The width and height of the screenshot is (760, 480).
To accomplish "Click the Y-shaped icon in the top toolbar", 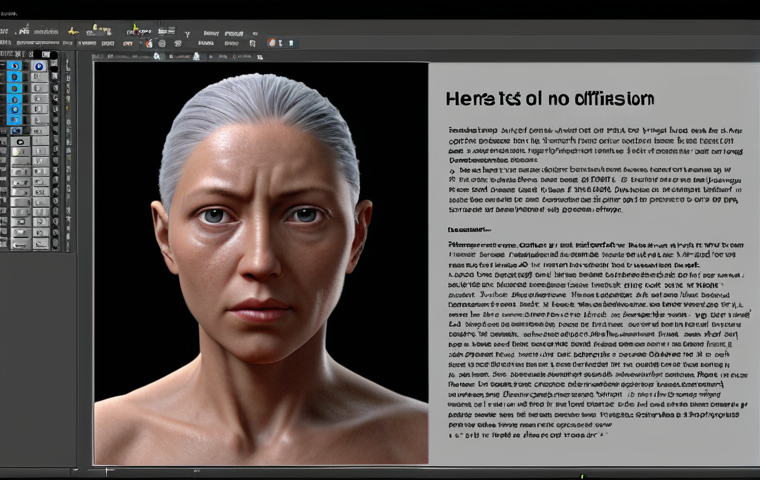I will (x=187, y=34).
